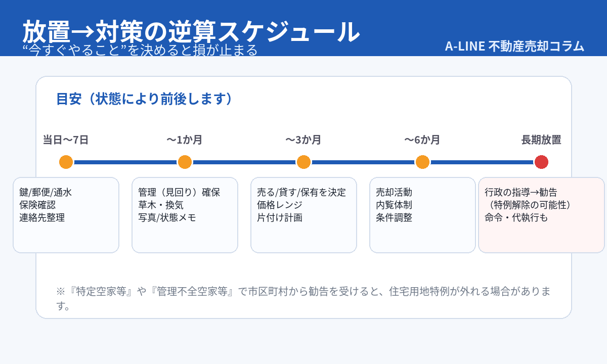The height and width of the screenshot is (364, 607).
Task: Select the 〜6か月 period label
Action: pyautogui.click(x=422, y=140)
